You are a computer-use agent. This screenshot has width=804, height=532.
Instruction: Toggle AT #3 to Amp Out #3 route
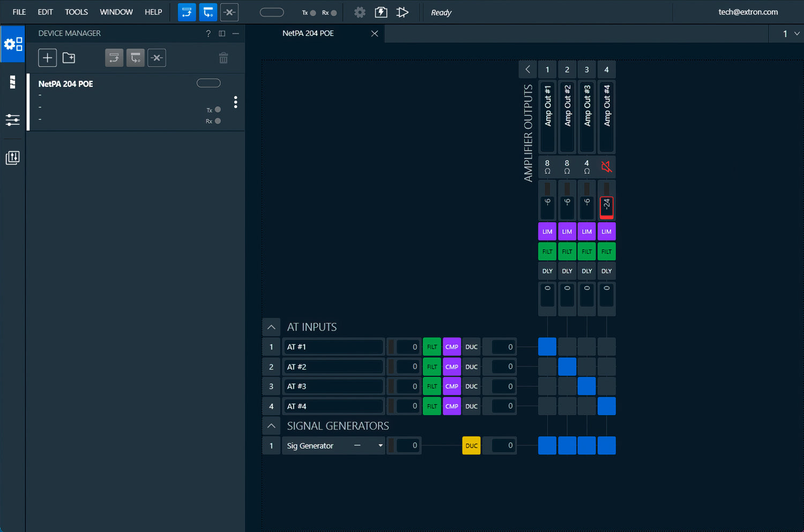point(587,386)
